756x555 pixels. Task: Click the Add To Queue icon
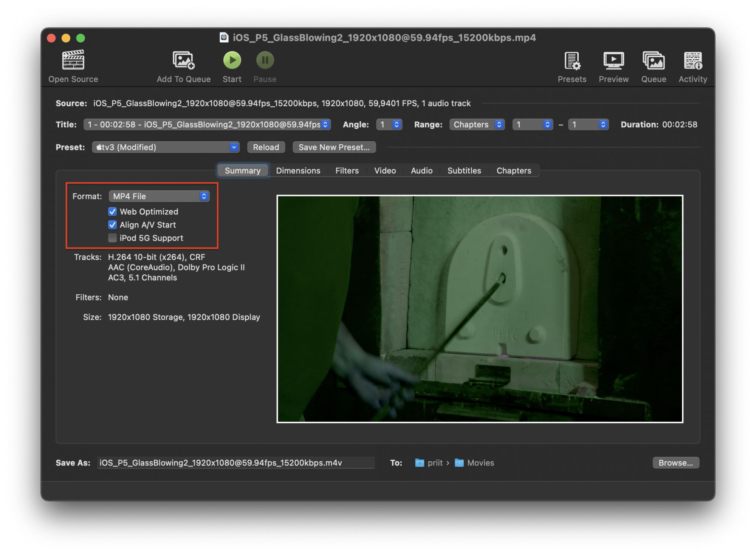[x=183, y=60]
